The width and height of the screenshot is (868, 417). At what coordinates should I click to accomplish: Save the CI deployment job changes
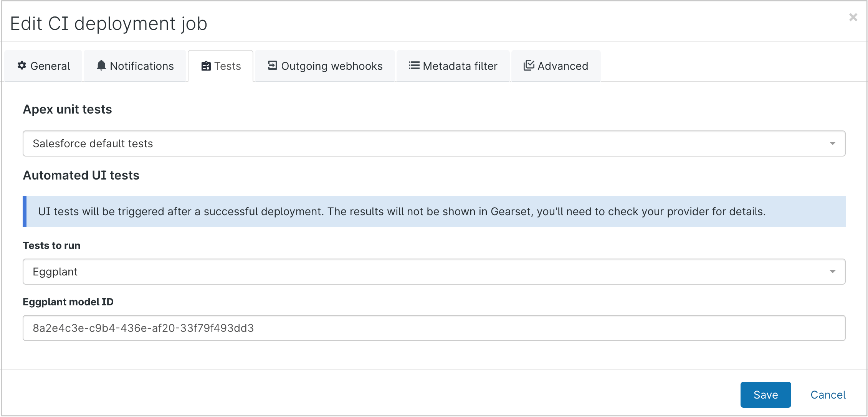[765, 394]
